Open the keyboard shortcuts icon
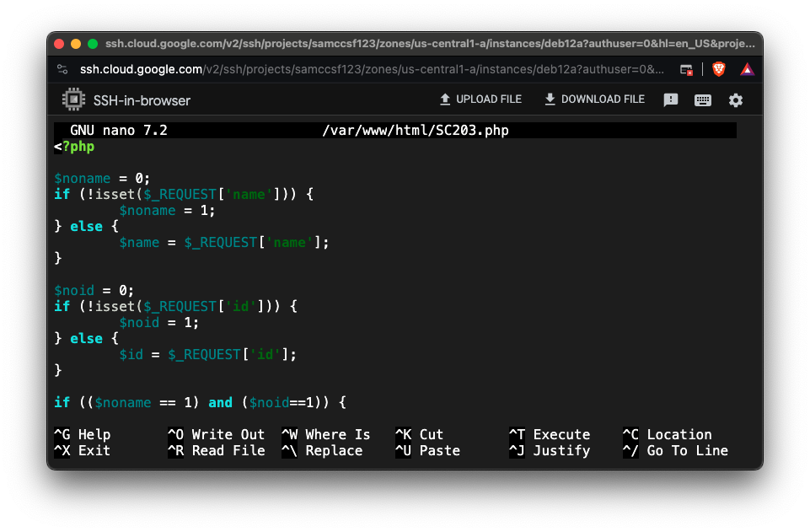Viewport: 810px width, 532px height. point(703,100)
